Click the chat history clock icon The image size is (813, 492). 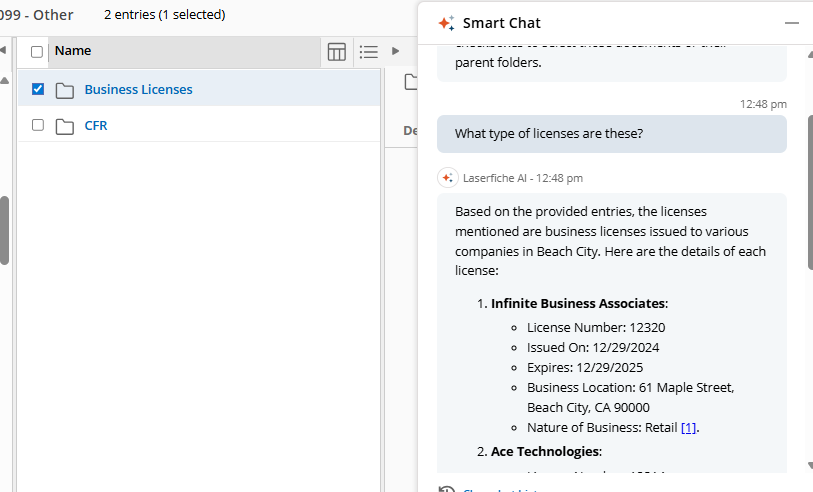point(446,490)
